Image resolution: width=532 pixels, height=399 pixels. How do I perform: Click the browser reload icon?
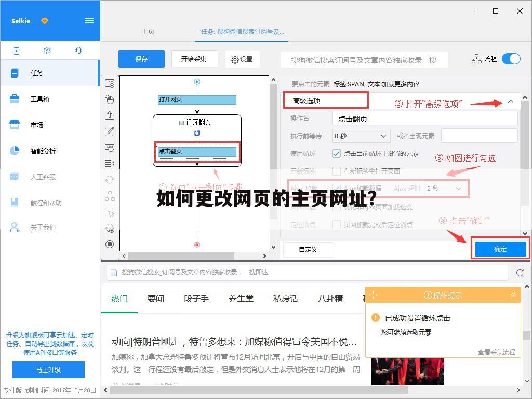tap(520, 272)
